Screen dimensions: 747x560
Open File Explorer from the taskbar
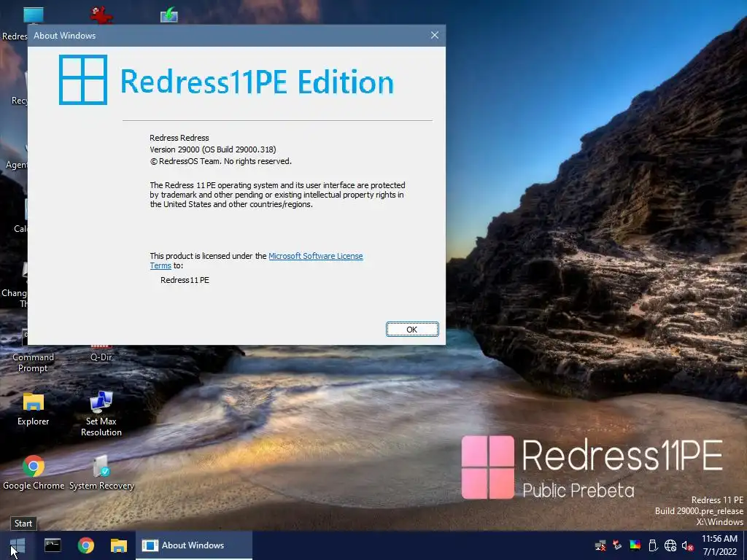point(119,545)
